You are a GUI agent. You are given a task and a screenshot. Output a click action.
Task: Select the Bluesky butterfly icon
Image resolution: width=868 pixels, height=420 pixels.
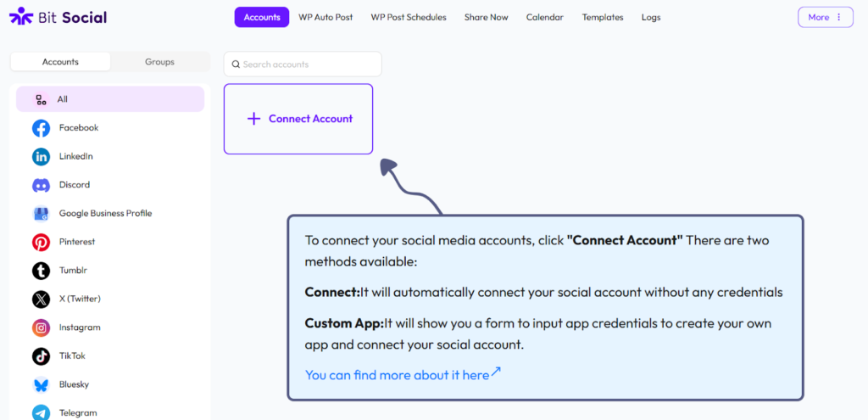(41, 384)
